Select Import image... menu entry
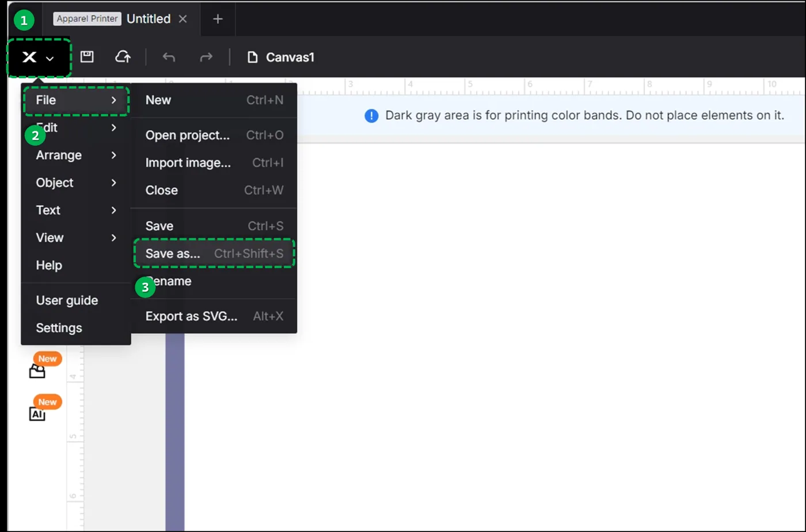Viewport: 806px width, 532px height. tap(214, 163)
